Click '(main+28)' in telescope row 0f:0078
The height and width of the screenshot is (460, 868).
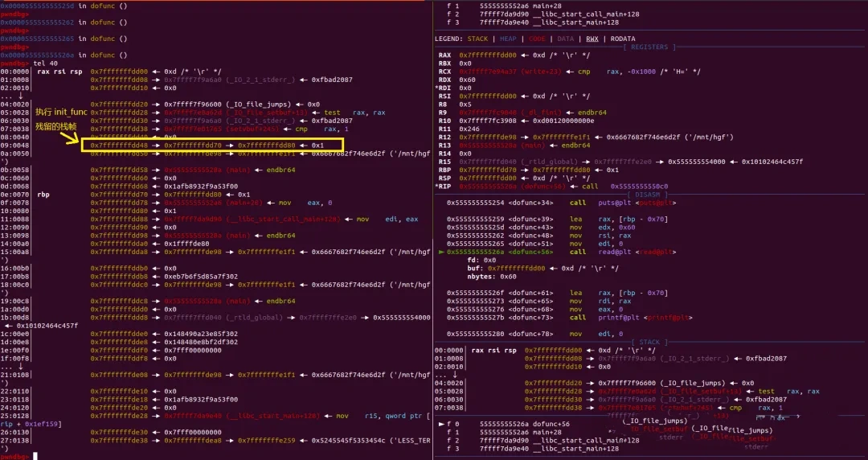(243, 203)
